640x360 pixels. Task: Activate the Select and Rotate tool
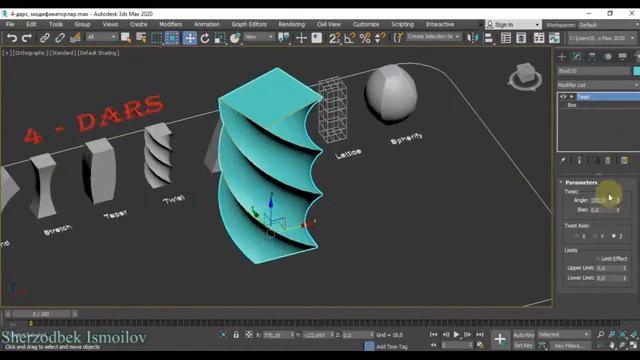point(205,38)
